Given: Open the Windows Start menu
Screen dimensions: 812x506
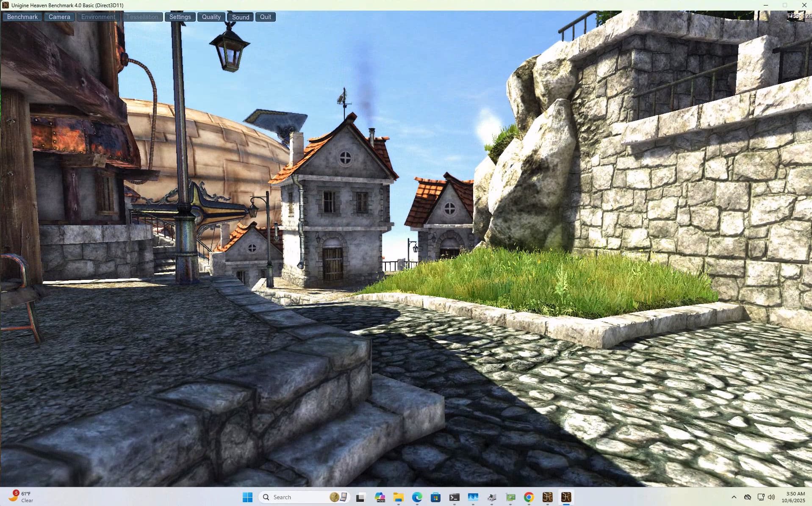Looking at the screenshot, I should click(247, 497).
